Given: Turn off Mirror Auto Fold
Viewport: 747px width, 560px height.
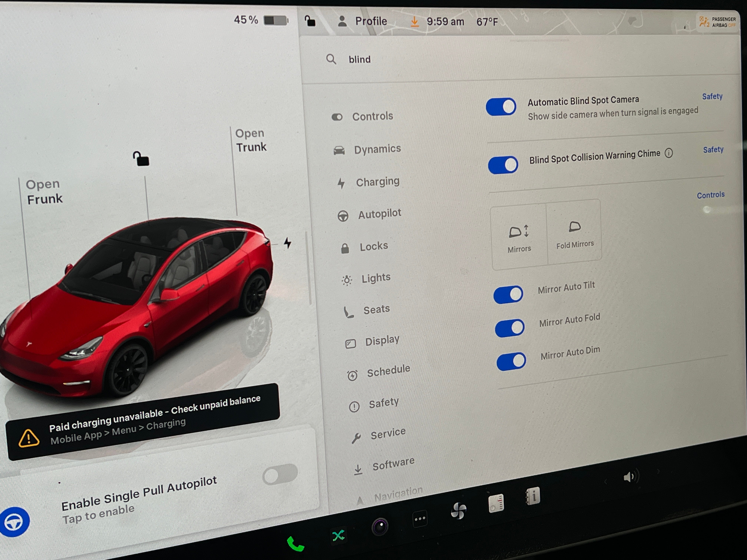Looking at the screenshot, I should (510, 328).
